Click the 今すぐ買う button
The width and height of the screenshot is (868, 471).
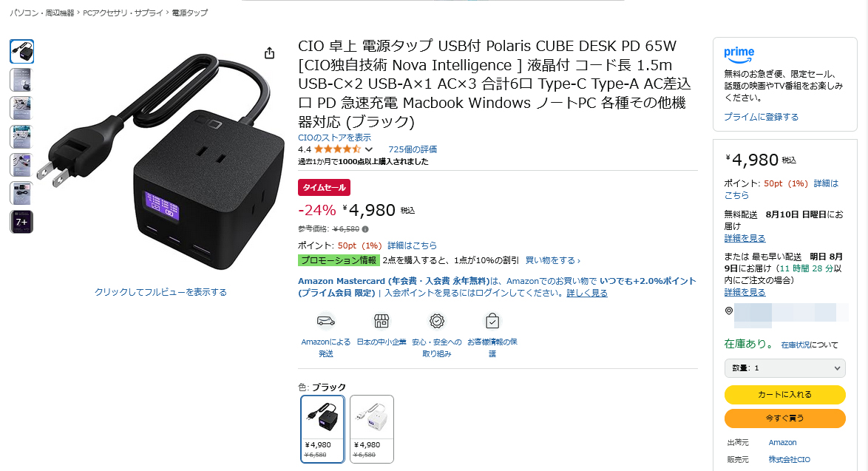point(785,419)
